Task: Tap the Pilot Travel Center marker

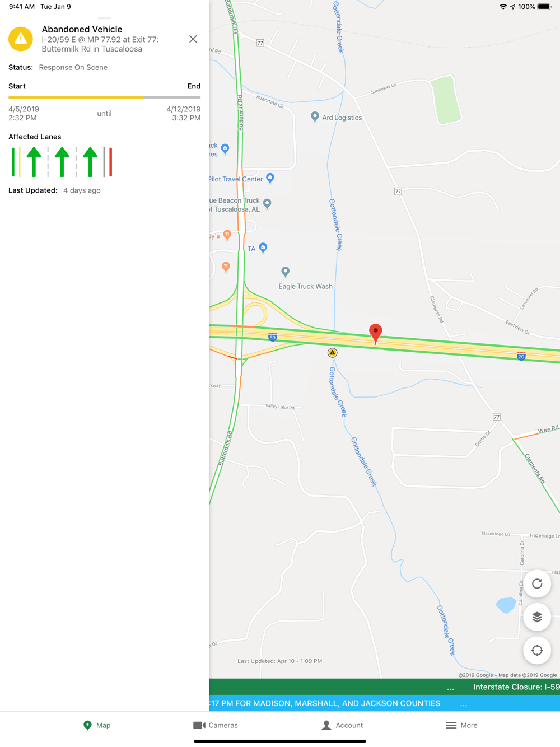Action: [270, 178]
